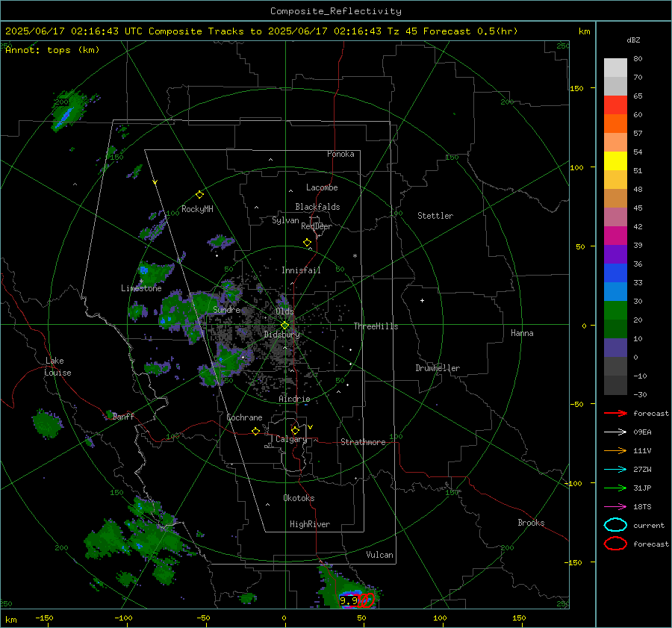Viewport: 672px width, 628px height.
Task: Click the RockyMH town label
Action: pyautogui.click(x=197, y=209)
